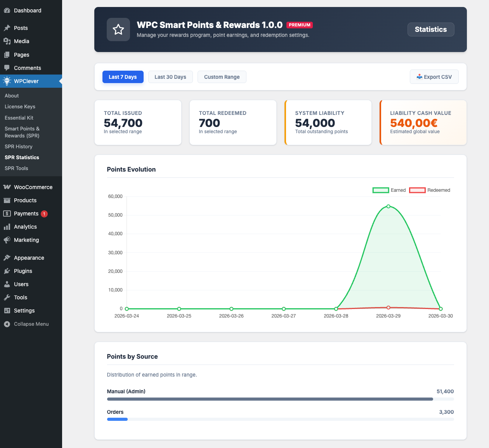Click the Analytics bar chart icon
This screenshot has width=489, height=448.
coord(7,227)
